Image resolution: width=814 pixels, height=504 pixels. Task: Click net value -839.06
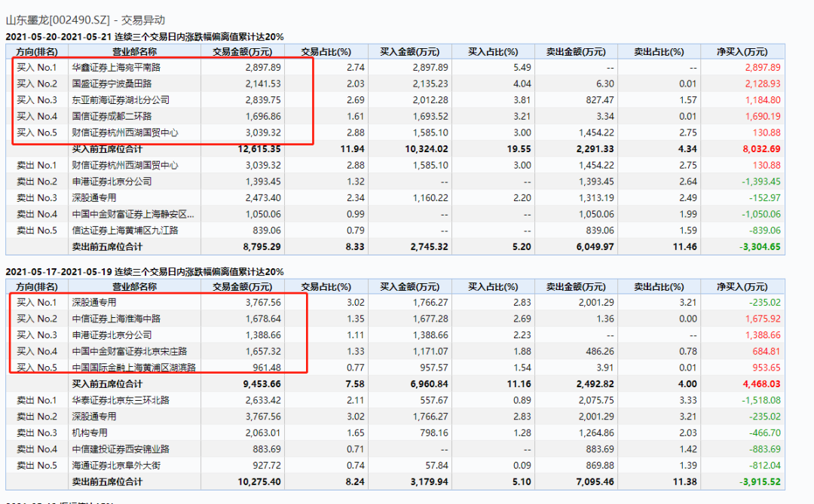coord(765,231)
